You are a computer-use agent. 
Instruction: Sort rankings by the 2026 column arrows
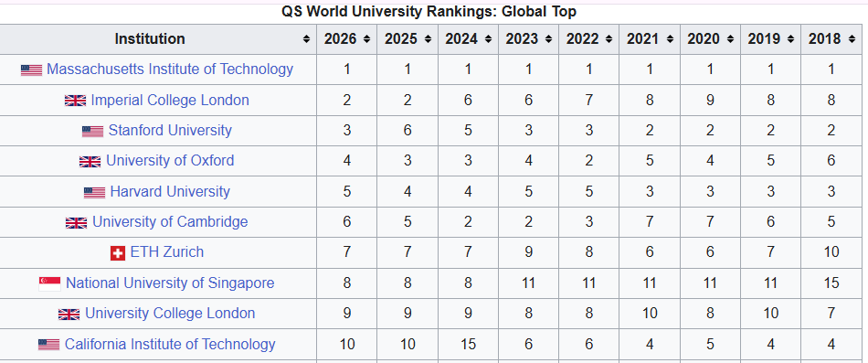366,39
